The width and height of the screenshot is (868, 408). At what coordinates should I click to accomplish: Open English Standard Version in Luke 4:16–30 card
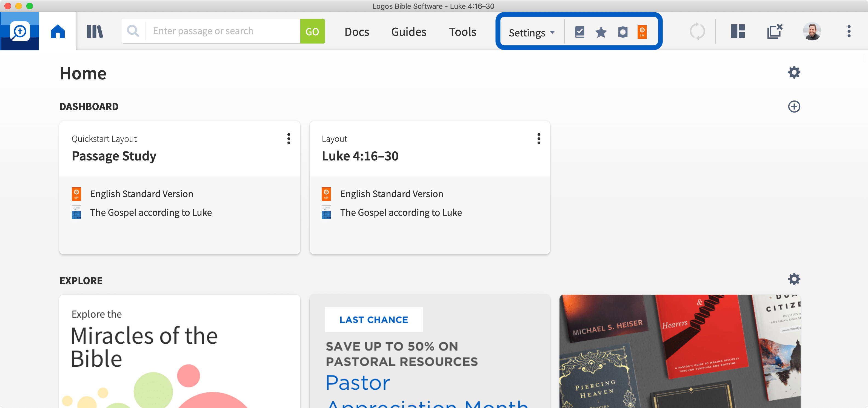coord(392,194)
